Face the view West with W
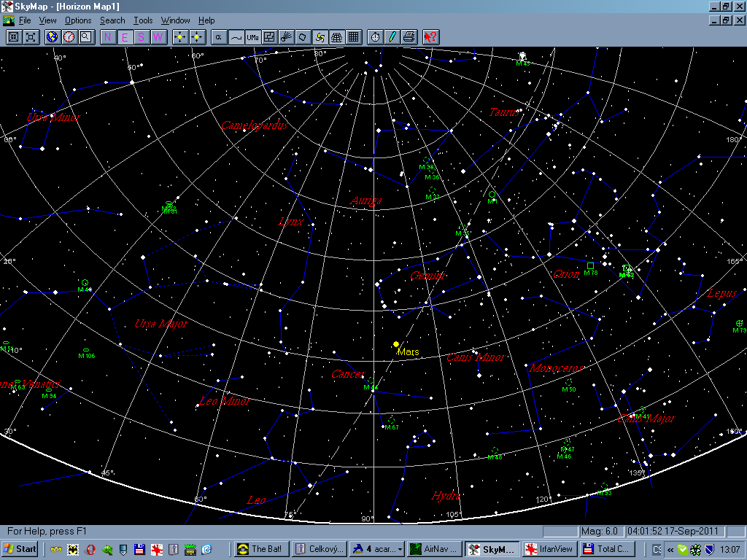This screenshot has width=747, height=560. [158, 37]
